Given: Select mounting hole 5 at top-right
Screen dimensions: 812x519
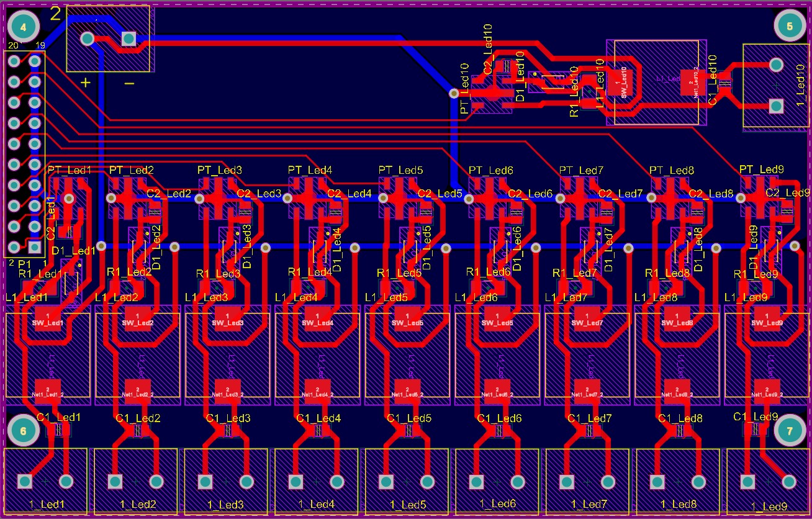Looking at the screenshot, I should [790, 26].
